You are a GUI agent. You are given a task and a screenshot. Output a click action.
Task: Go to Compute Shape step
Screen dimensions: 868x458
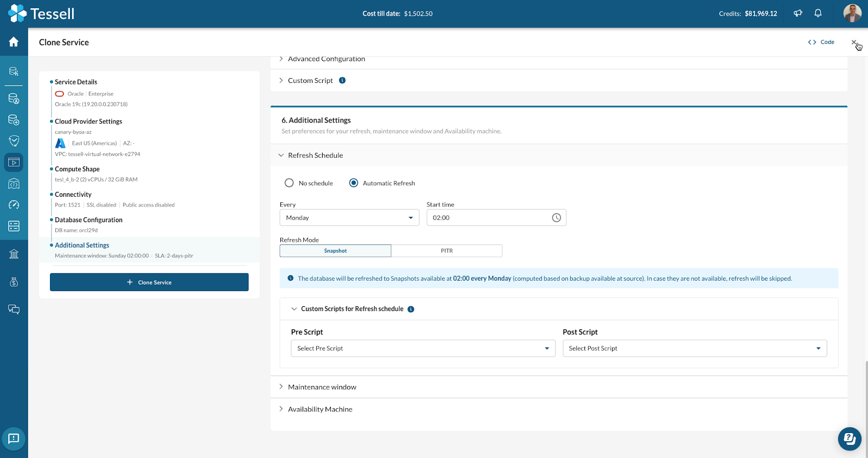click(x=77, y=169)
